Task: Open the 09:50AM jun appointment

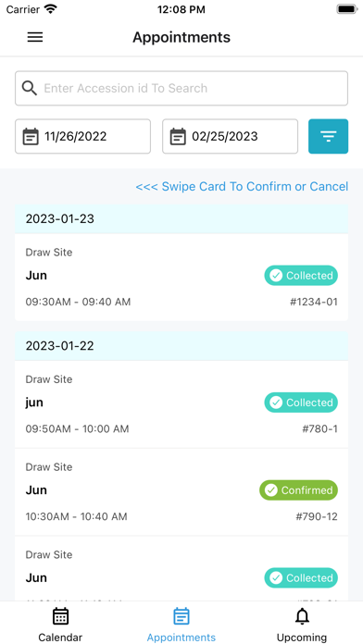Action: coord(181,404)
